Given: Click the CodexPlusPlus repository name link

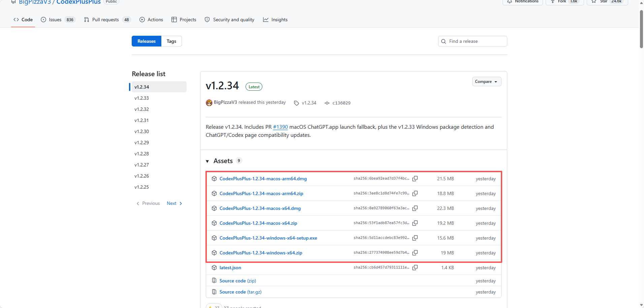Looking at the screenshot, I should tap(78, 2).
